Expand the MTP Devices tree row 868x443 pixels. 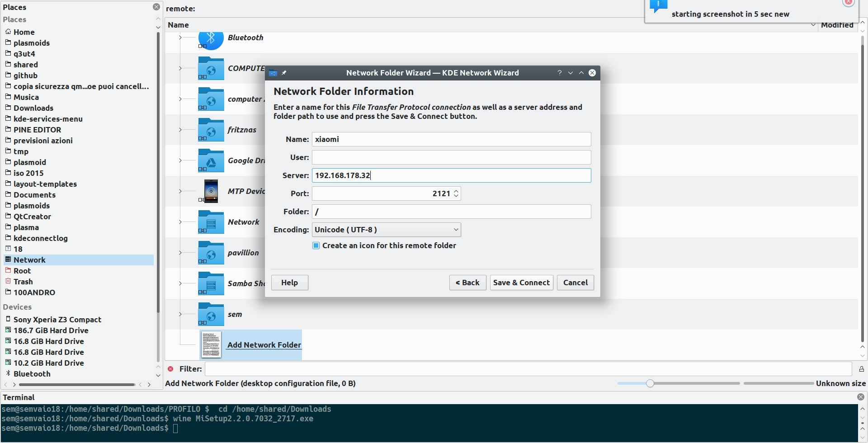180,191
